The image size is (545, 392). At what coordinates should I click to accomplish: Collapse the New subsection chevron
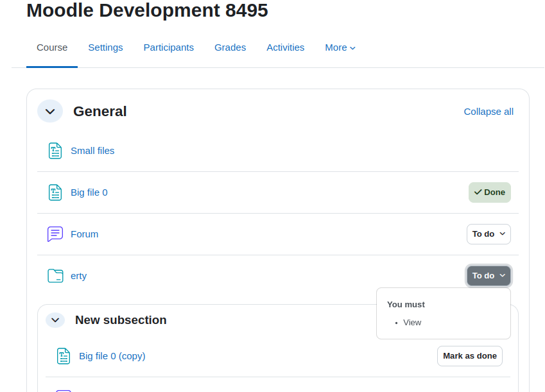tap(55, 320)
